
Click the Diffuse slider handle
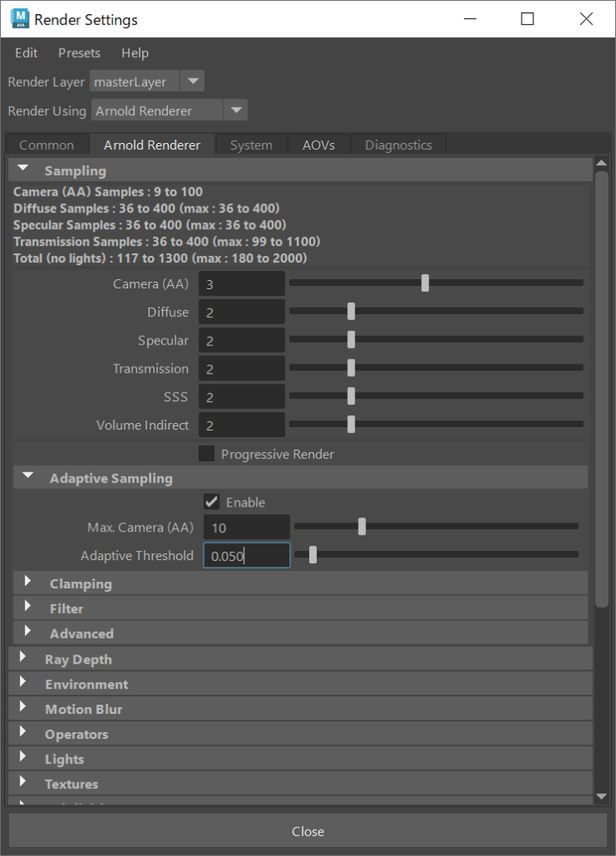point(351,311)
